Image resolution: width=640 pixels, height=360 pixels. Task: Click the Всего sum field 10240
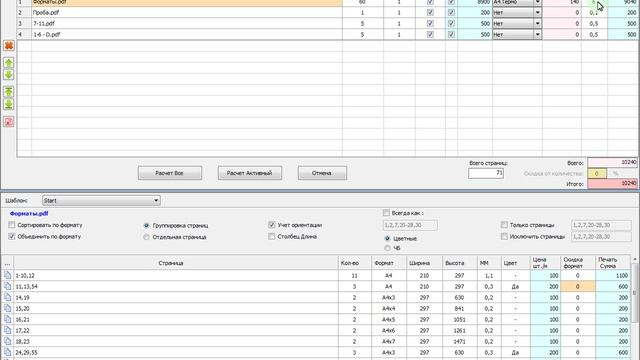612,162
